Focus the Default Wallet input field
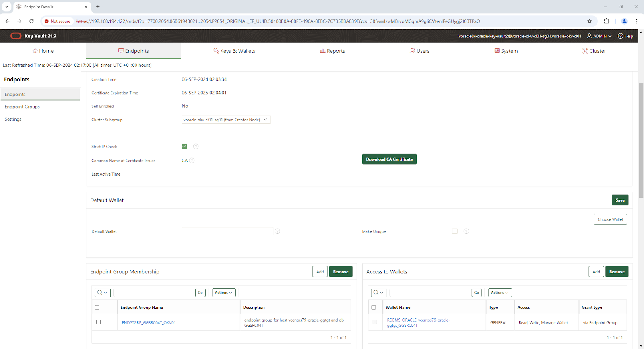Screen dimensions: 644x349 click(227, 231)
